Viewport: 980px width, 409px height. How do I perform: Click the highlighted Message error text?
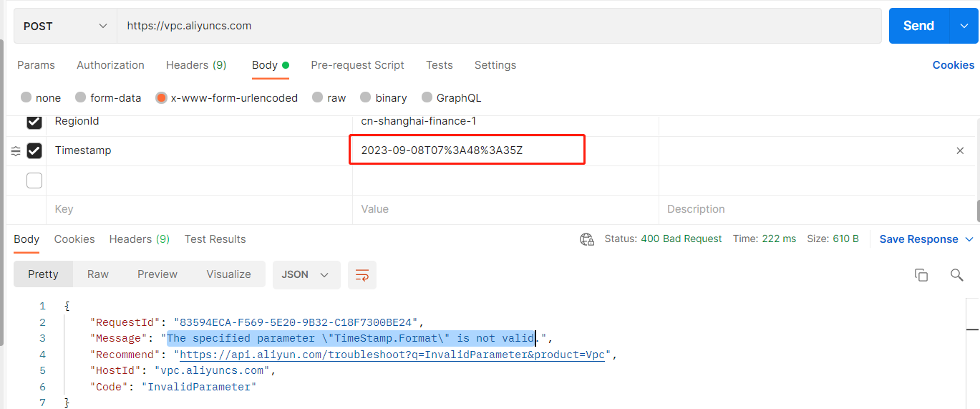(x=351, y=338)
